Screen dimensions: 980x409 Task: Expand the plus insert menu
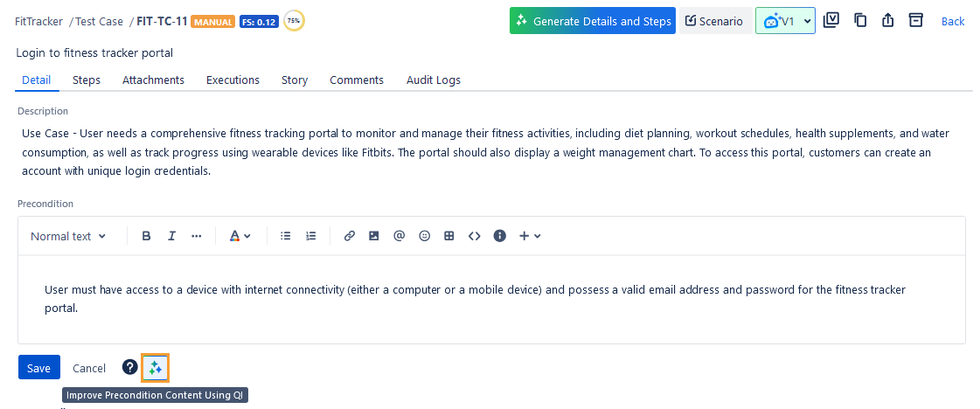point(530,236)
